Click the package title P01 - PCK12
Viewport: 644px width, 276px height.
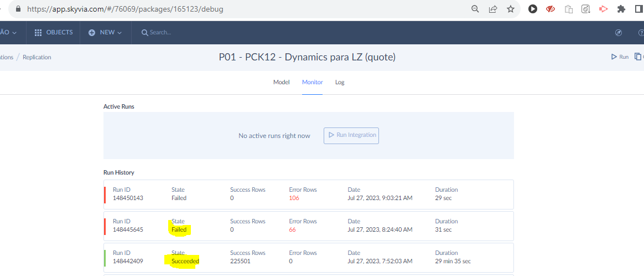coord(307,57)
